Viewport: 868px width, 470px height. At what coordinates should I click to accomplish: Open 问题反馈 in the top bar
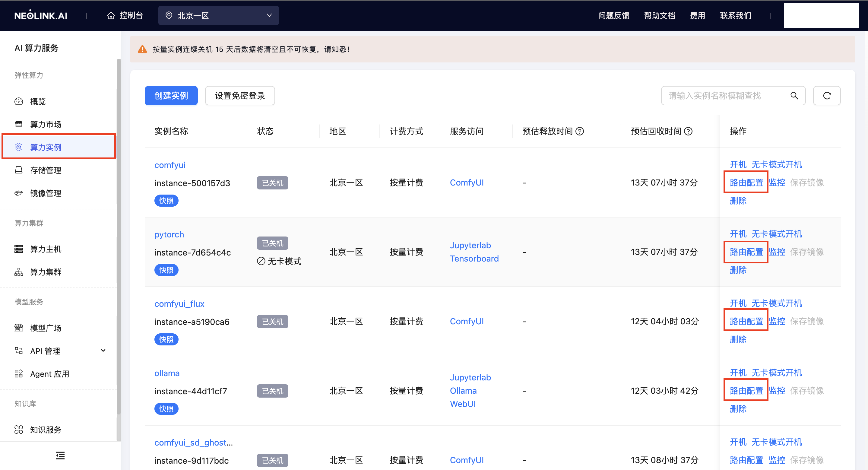613,15
